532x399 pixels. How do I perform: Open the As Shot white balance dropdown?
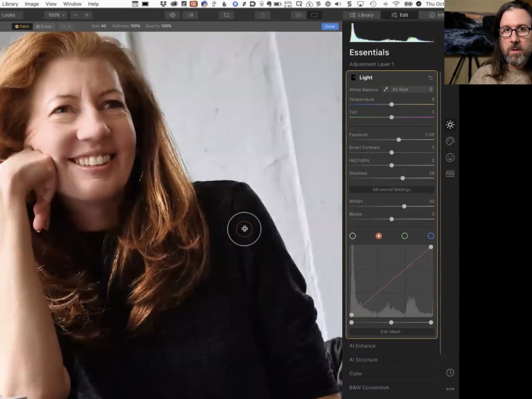[x=412, y=90]
